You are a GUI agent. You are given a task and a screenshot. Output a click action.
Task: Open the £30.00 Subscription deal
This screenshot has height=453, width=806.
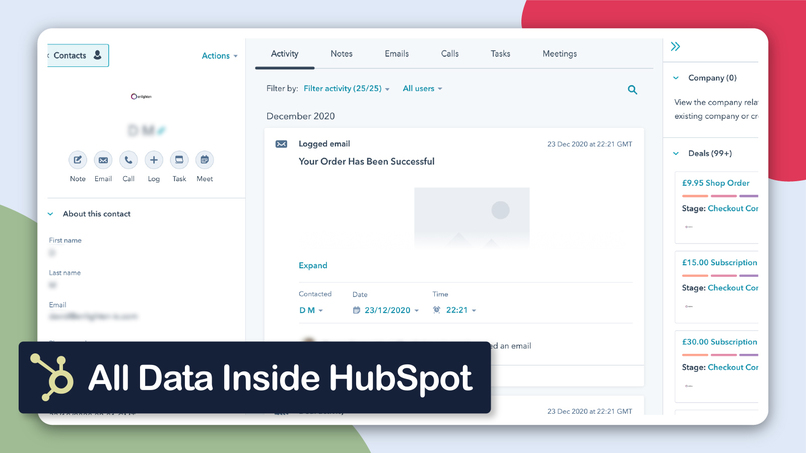click(720, 342)
